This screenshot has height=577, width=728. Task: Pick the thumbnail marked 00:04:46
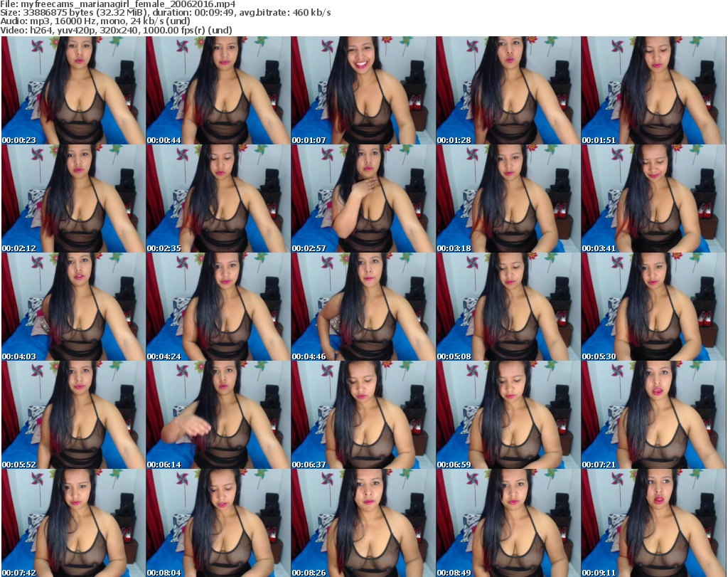tap(363, 307)
